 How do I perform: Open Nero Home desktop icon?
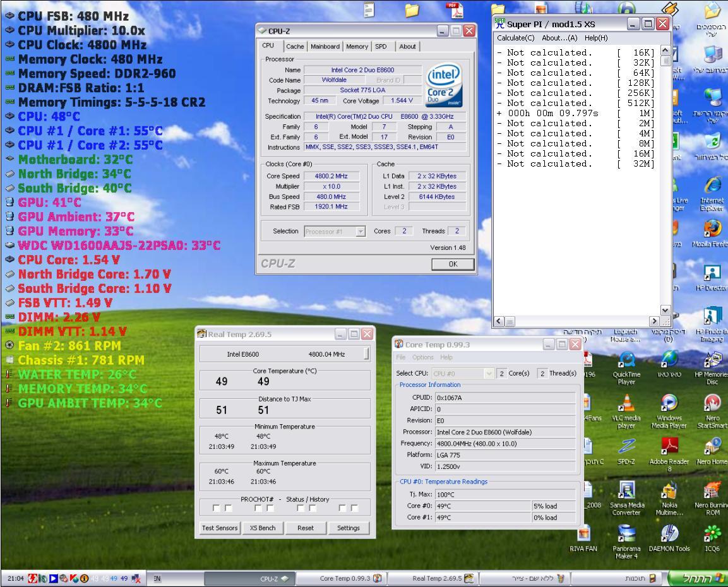[712, 451]
